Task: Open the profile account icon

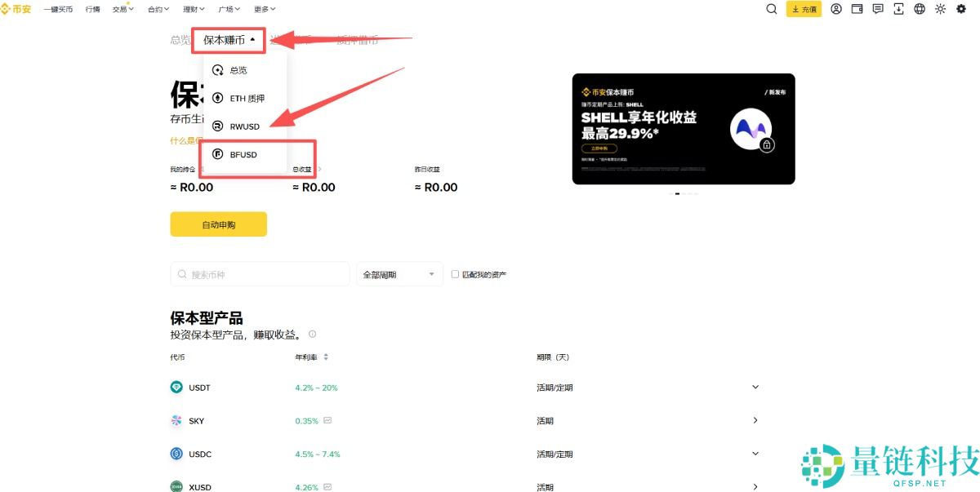Action: (835, 9)
